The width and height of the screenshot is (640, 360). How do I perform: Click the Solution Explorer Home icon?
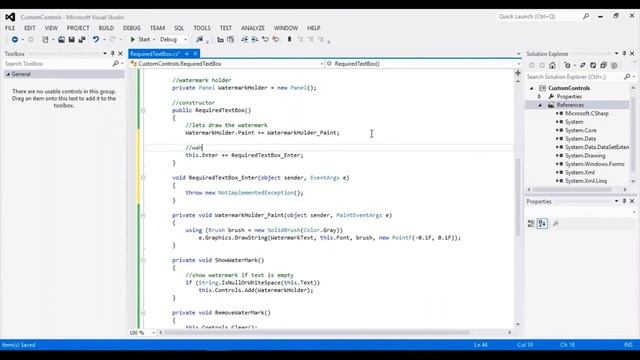tap(552, 65)
